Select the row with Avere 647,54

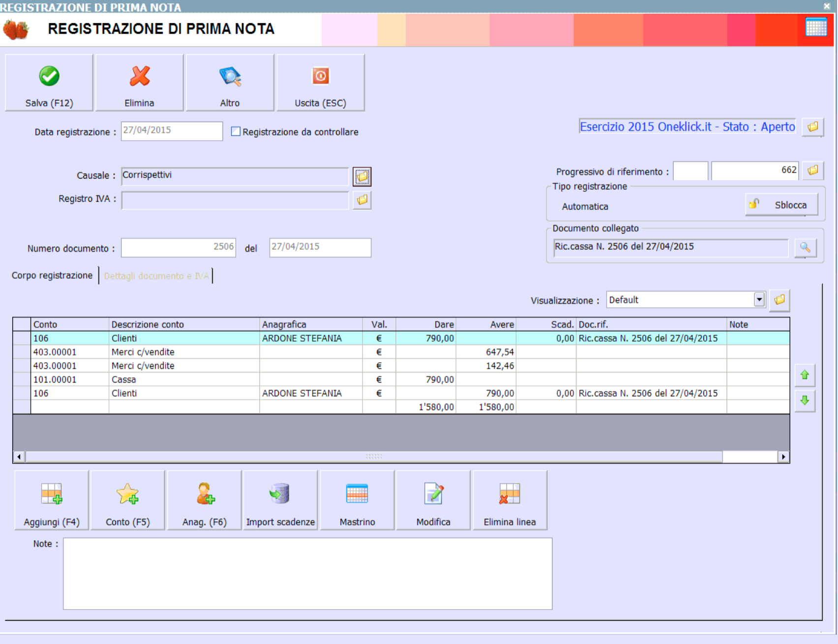click(x=401, y=352)
